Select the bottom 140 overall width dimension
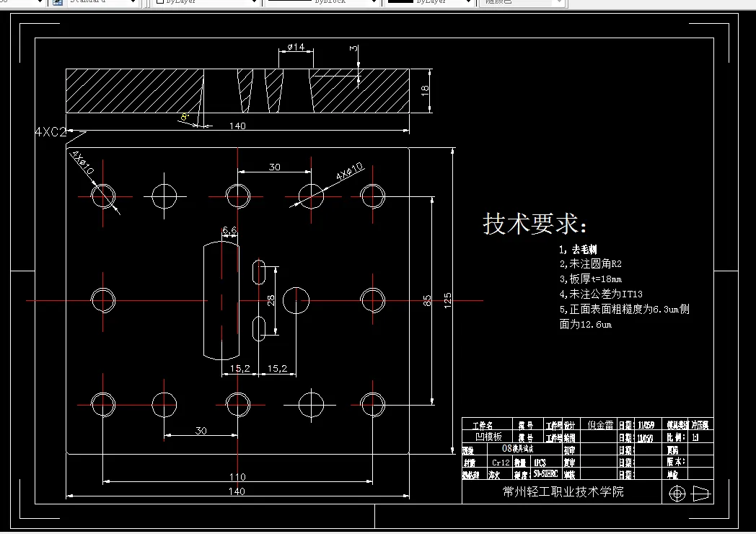 [x=237, y=491]
